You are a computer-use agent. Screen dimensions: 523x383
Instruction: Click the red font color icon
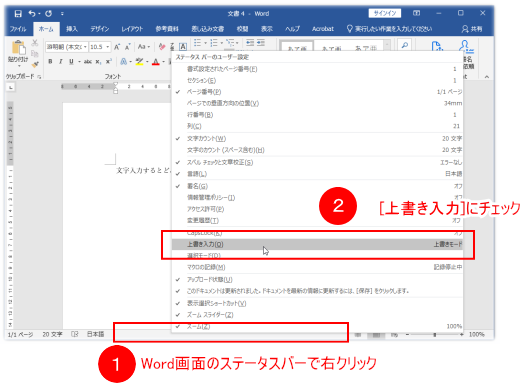155,62
